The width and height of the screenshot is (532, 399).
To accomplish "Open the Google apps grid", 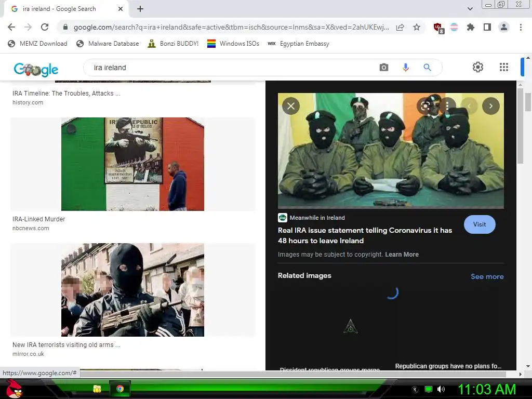I will (504, 67).
